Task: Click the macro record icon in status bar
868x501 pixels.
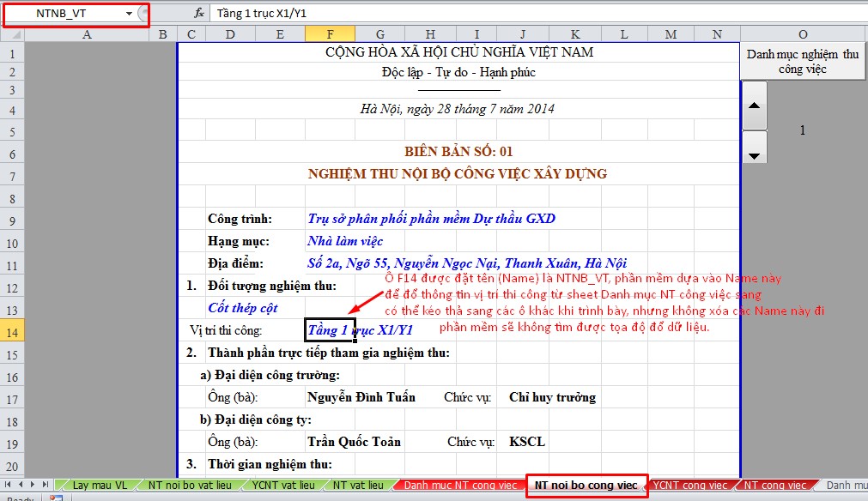Action: [x=56, y=498]
